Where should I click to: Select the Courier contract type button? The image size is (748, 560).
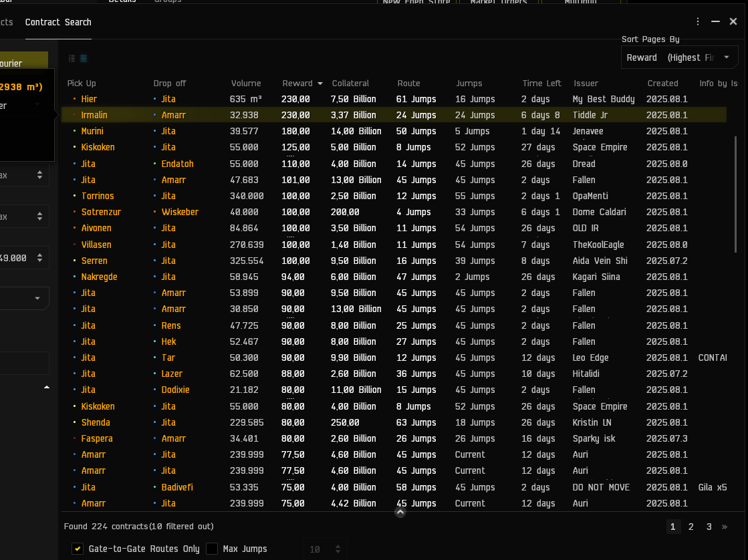point(24,62)
